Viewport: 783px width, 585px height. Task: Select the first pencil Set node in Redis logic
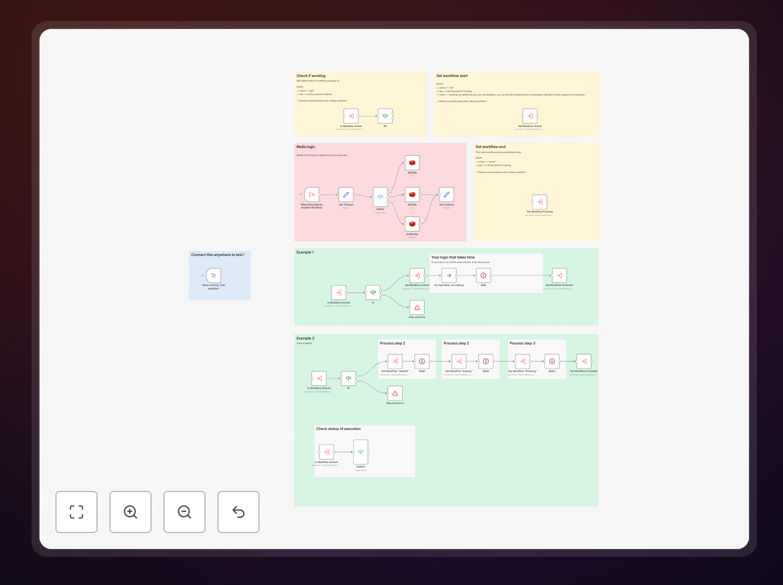[346, 194]
